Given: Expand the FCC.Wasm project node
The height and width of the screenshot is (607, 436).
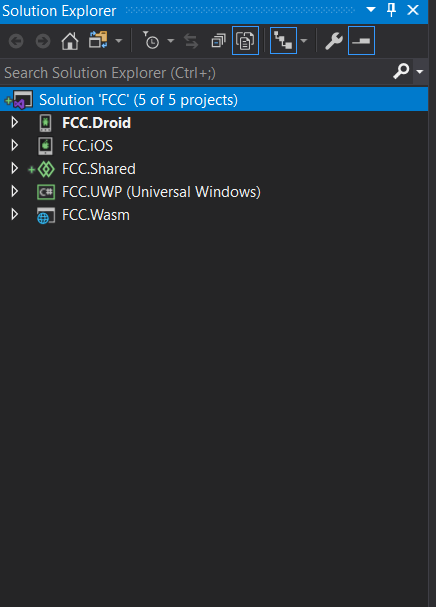Looking at the screenshot, I should pos(15,214).
